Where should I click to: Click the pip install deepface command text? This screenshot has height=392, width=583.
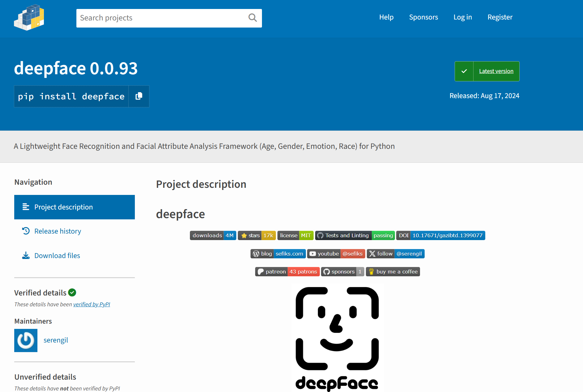tap(71, 97)
